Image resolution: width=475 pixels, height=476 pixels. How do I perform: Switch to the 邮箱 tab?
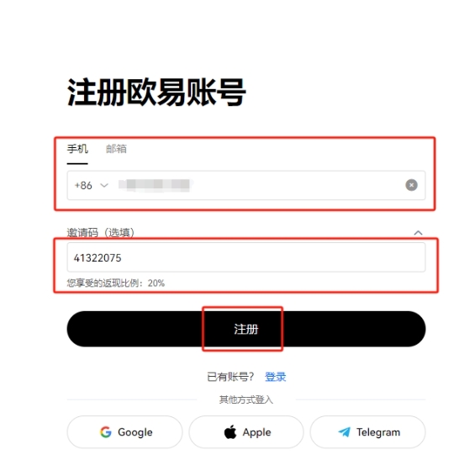point(116,149)
